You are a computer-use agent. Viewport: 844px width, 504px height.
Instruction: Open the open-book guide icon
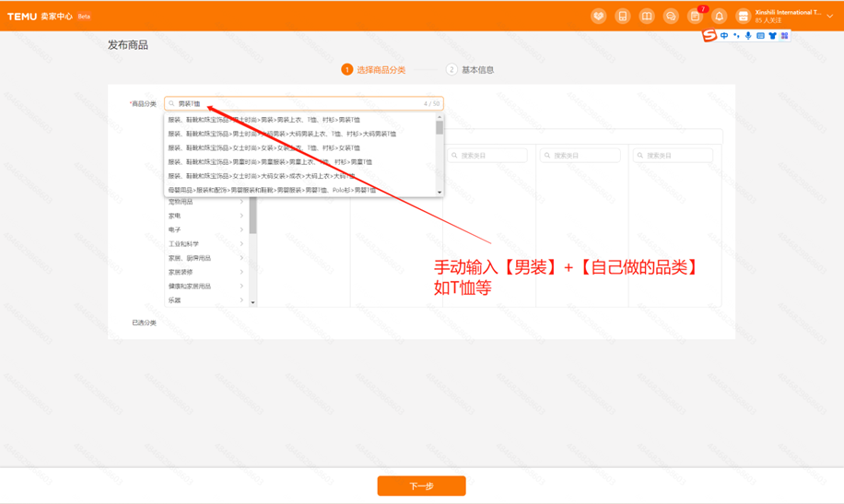tap(647, 17)
